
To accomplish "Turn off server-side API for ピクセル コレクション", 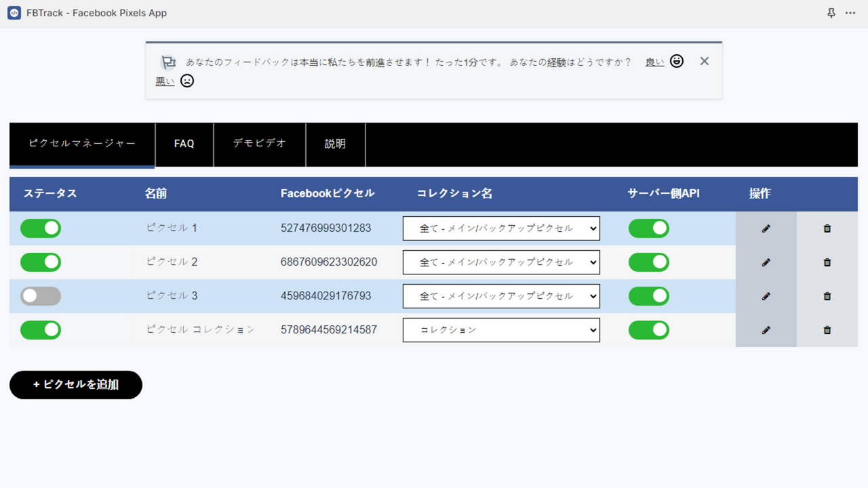I will (649, 330).
